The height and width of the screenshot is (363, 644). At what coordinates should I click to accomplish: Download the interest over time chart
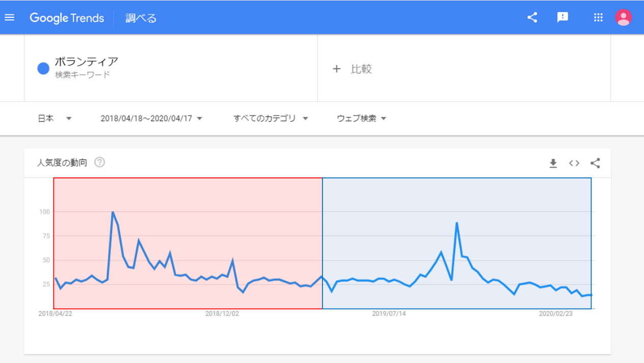click(553, 163)
